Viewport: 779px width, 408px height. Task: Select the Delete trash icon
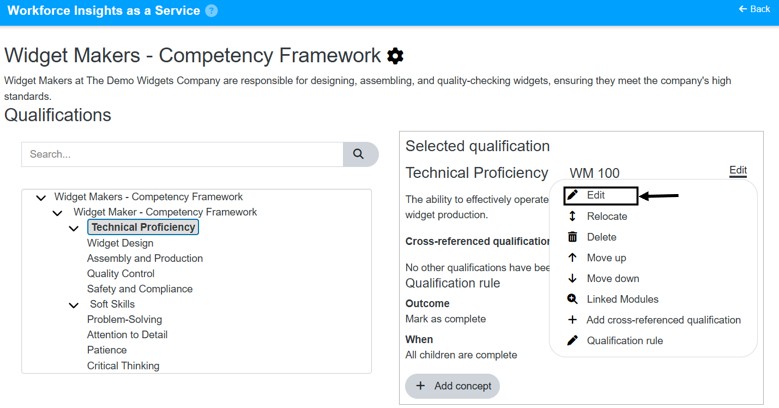click(572, 237)
